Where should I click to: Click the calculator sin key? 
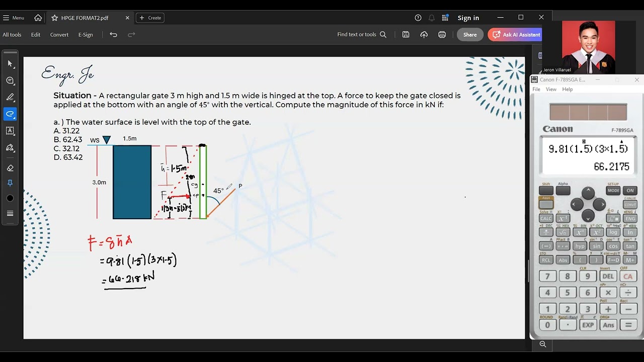point(597,246)
